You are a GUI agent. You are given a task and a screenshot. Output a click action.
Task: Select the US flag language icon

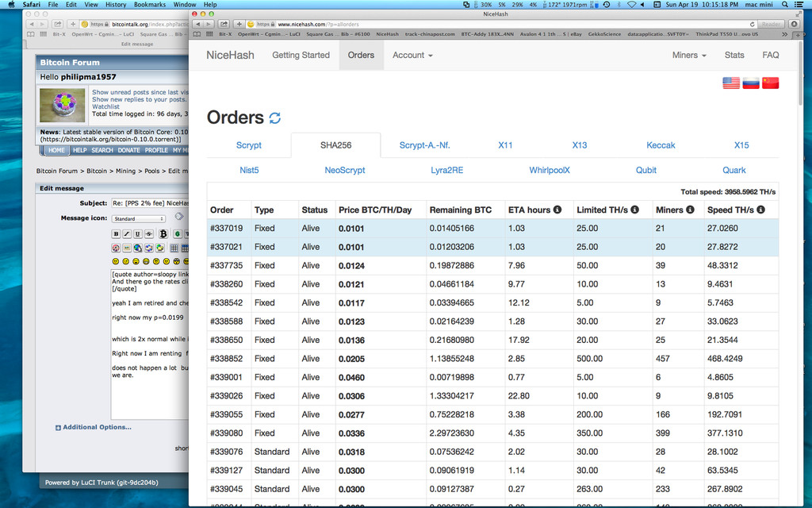(x=731, y=83)
